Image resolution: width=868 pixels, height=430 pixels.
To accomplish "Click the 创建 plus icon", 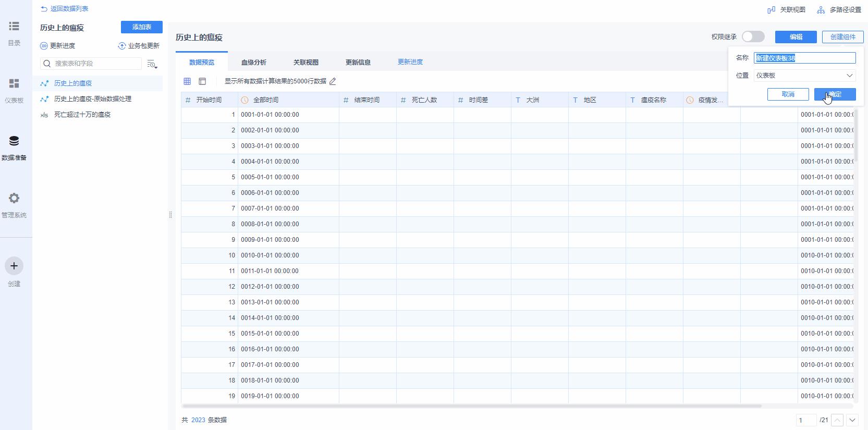I will pos(14,266).
